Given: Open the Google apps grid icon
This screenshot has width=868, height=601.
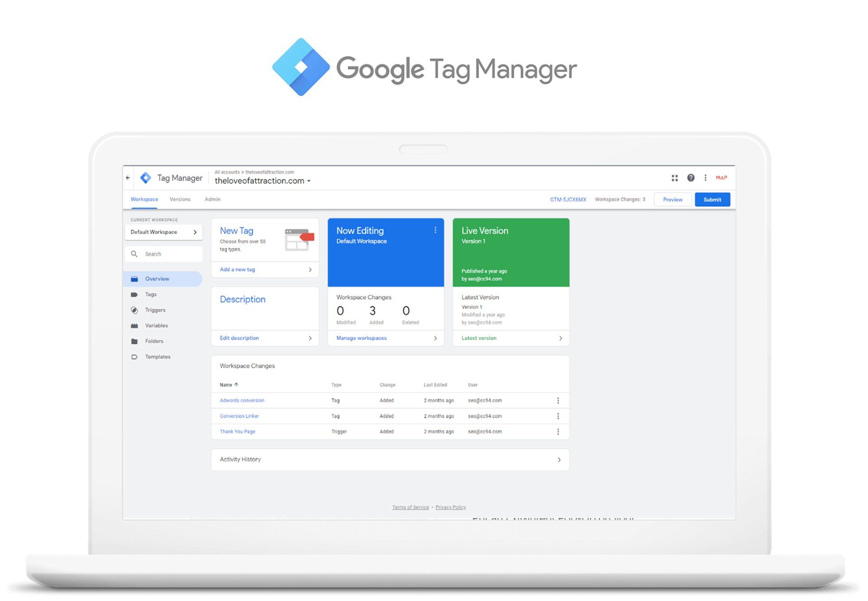Looking at the screenshot, I should tap(675, 178).
